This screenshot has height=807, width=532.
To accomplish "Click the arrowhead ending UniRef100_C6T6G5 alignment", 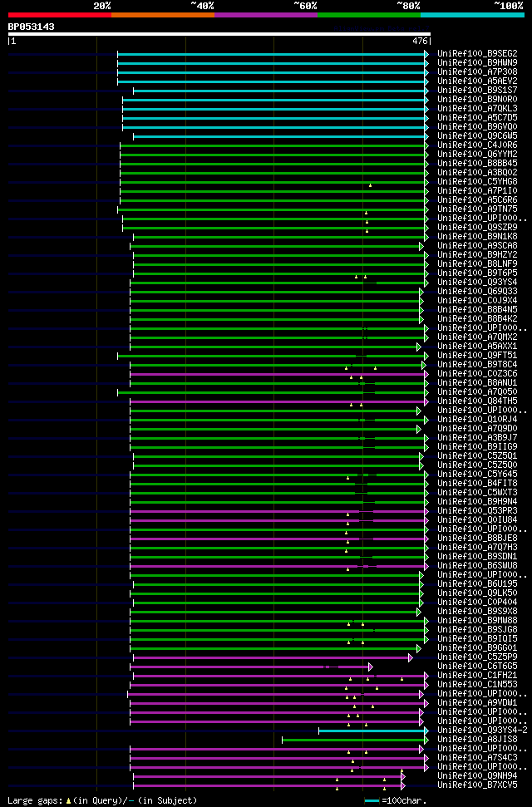I will (371, 667).
